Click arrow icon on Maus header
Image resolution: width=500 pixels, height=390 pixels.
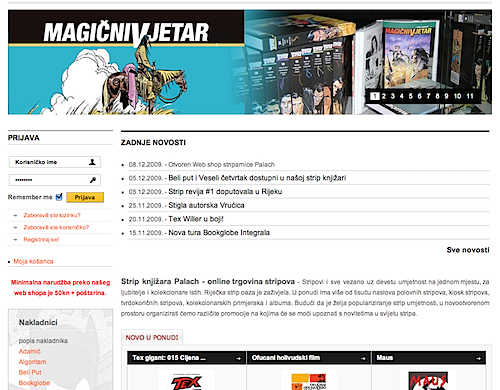pyautogui.click(x=479, y=358)
